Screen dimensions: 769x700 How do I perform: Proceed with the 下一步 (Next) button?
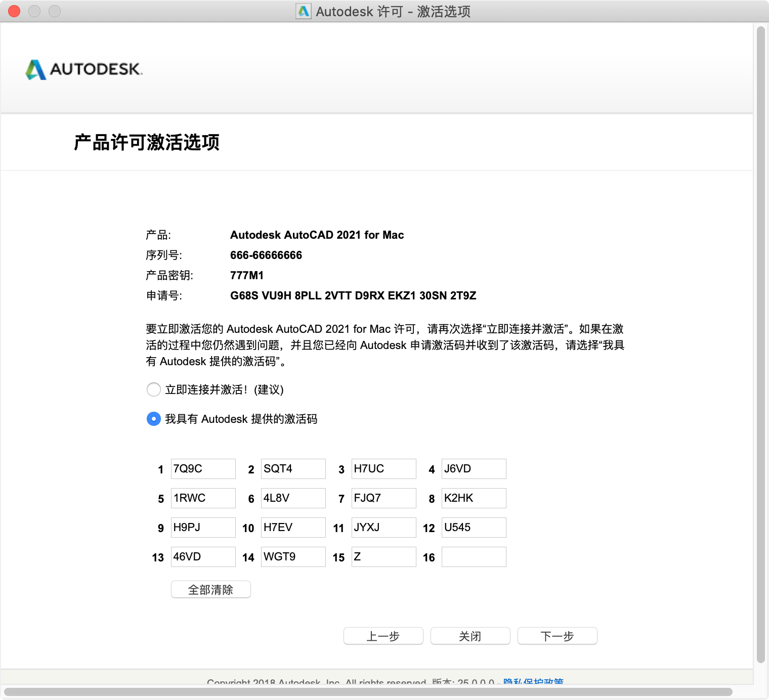point(558,636)
